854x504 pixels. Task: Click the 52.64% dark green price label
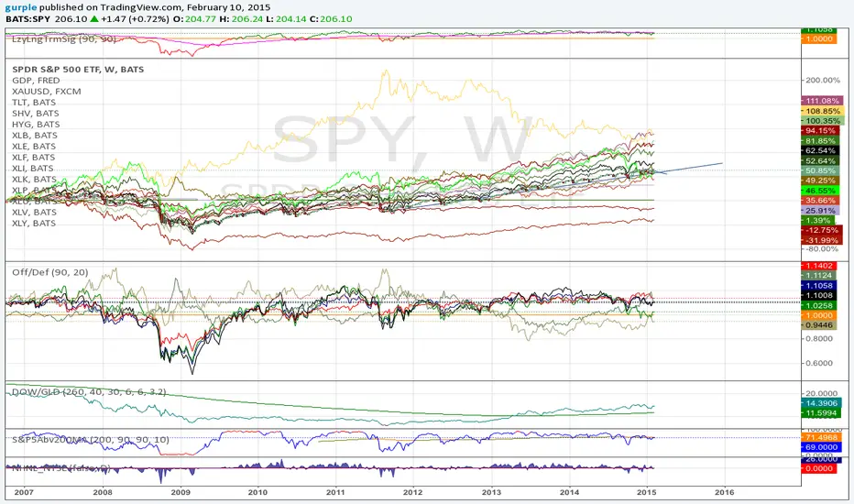point(820,161)
